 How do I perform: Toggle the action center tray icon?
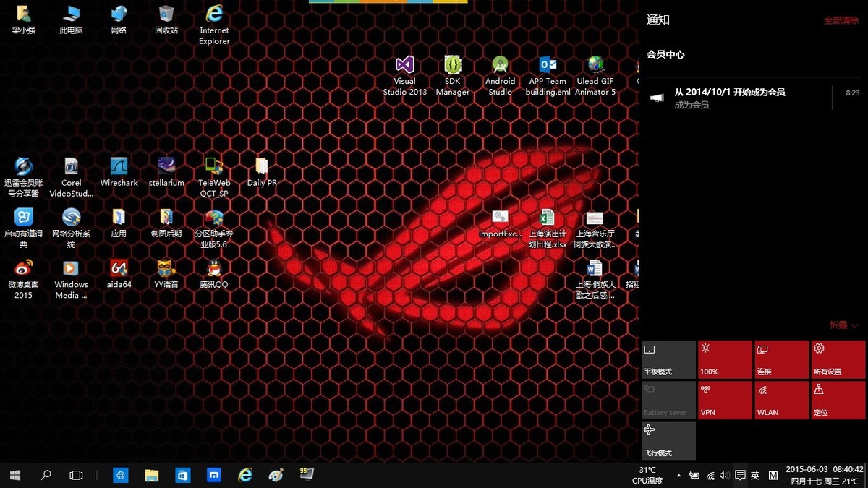click(740, 476)
